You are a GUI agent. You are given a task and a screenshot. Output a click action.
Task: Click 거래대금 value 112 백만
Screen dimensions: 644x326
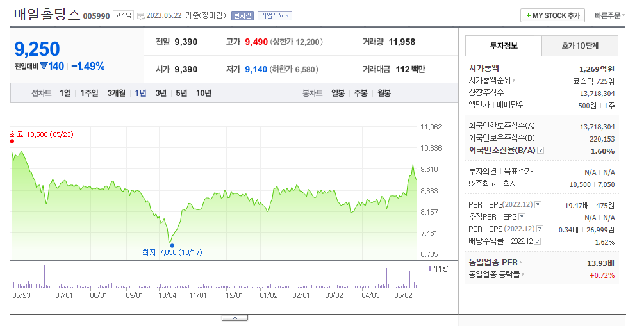click(410, 69)
